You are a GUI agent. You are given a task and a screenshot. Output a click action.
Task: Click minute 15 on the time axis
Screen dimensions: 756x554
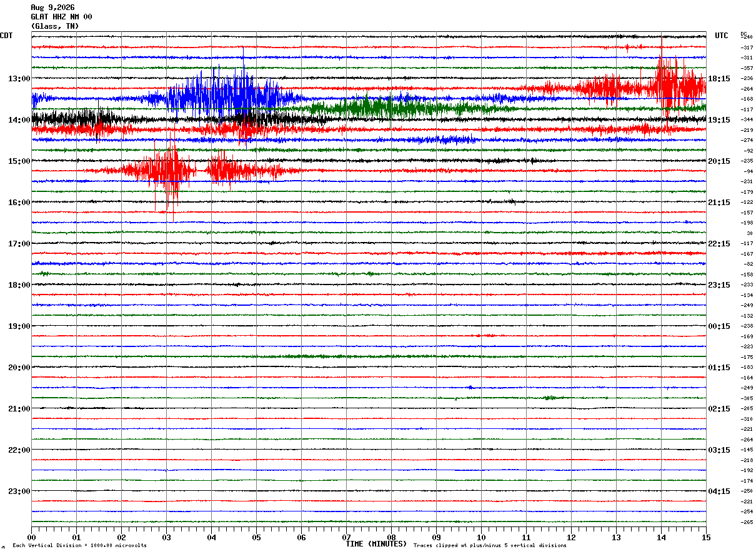(706, 537)
